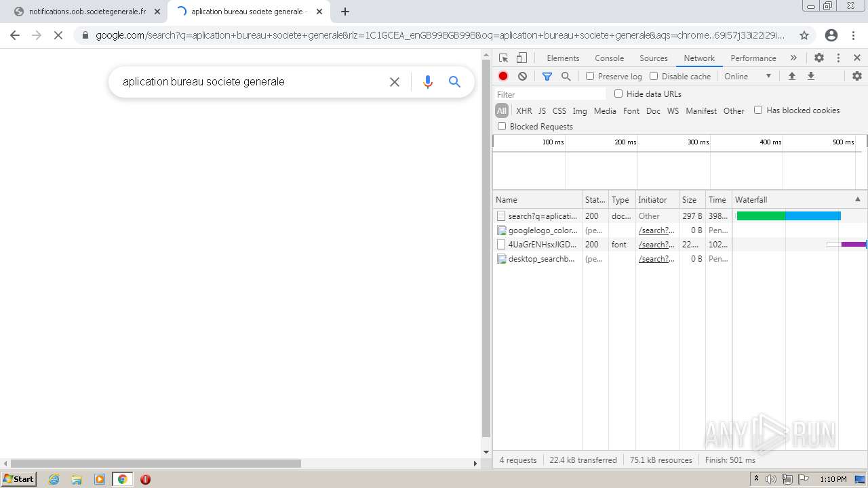Viewport: 868px width, 488px height.
Task: Switch to the Console tab
Action: (609, 58)
